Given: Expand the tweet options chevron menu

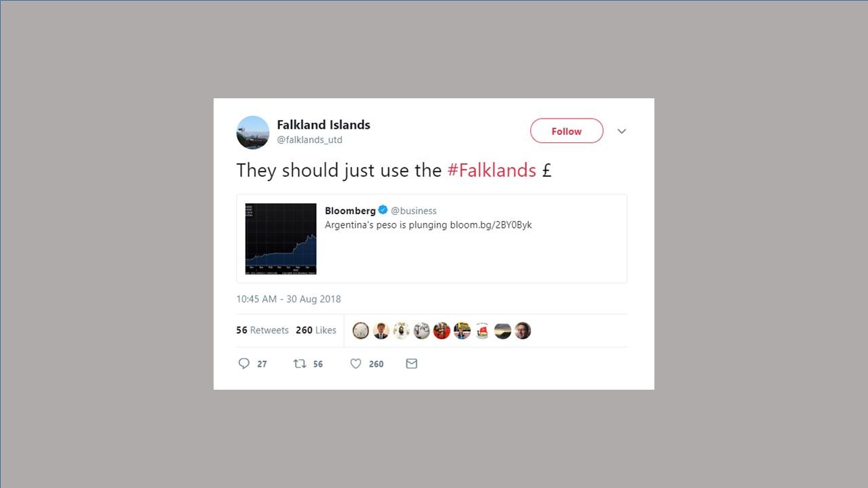Looking at the screenshot, I should pos(622,131).
